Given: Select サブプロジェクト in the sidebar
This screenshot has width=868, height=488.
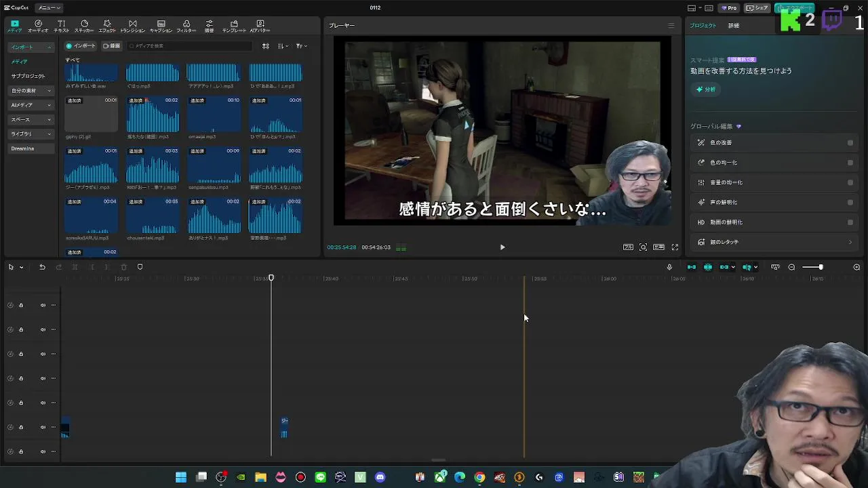Looking at the screenshot, I should coord(28,76).
